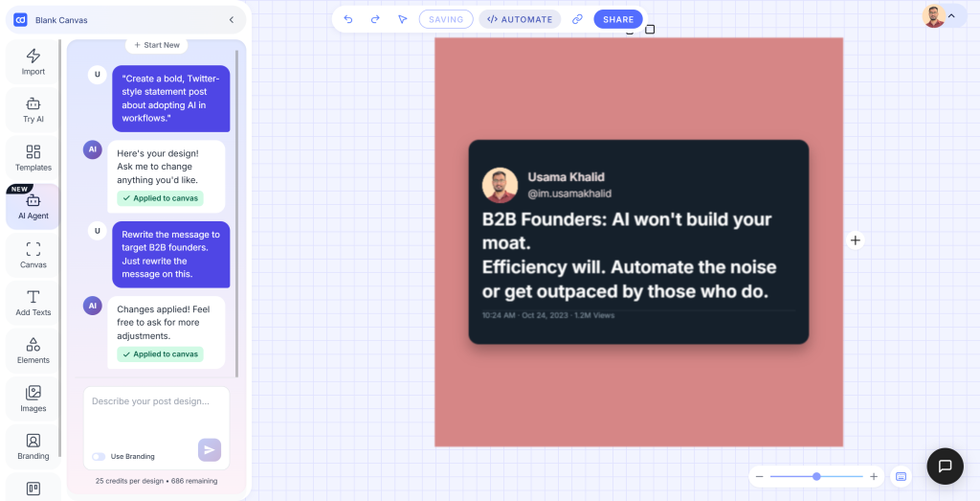This screenshot has width=980, height=501.
Task: Open the Images sidebar panel
Action: point(33,399)
